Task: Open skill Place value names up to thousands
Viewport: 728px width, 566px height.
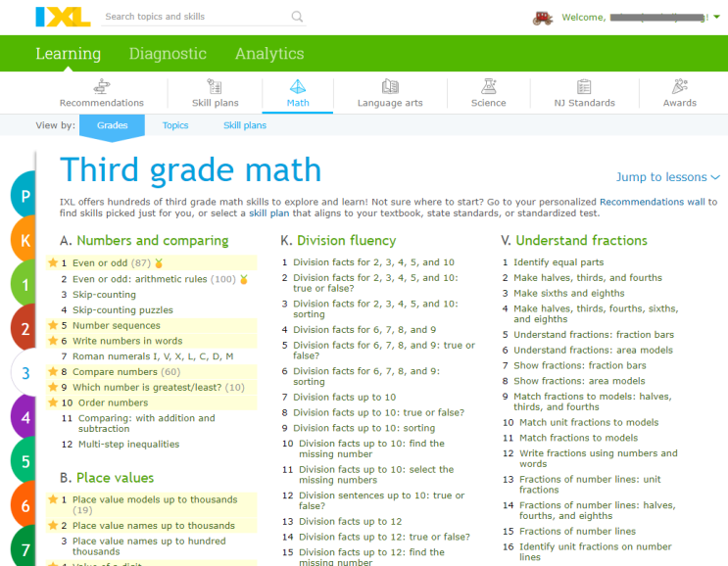Action: (x=153, y=526)
